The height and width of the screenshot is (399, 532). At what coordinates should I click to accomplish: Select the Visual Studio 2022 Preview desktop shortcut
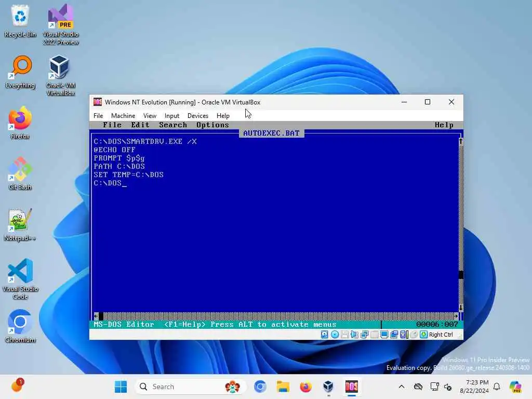coord(61,24)
